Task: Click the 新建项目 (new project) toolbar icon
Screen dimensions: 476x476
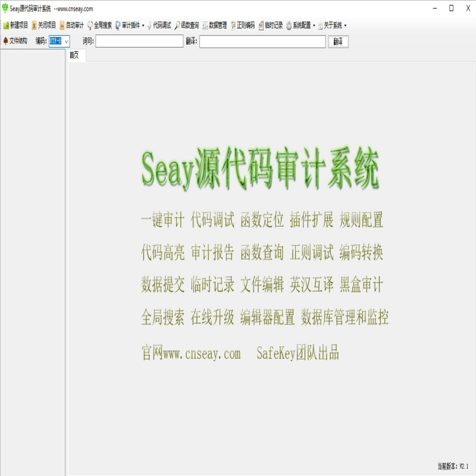Action: tap(15, 25)
